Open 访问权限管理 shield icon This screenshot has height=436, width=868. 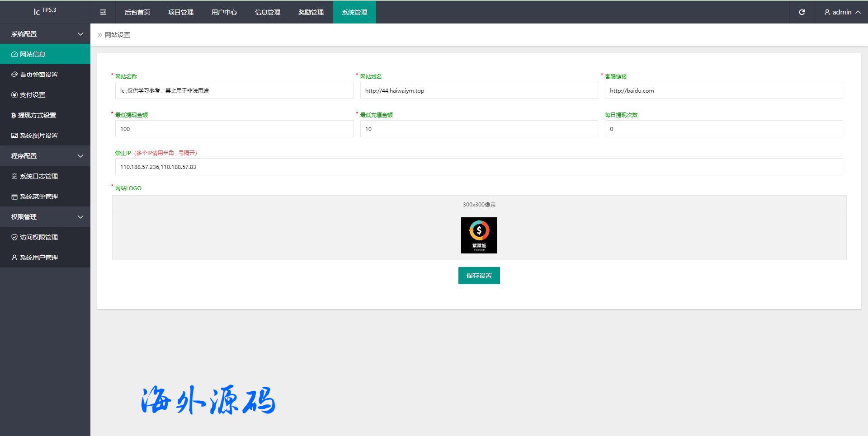(14, 237)
